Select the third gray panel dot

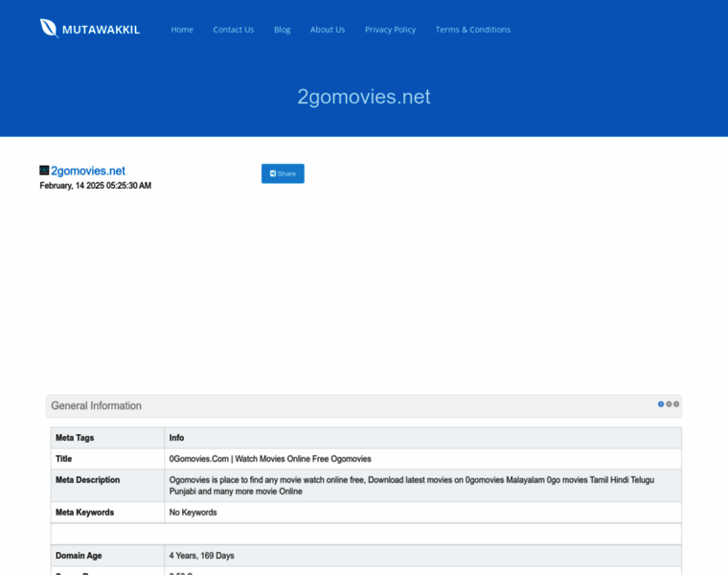click(x=676, y=404)
